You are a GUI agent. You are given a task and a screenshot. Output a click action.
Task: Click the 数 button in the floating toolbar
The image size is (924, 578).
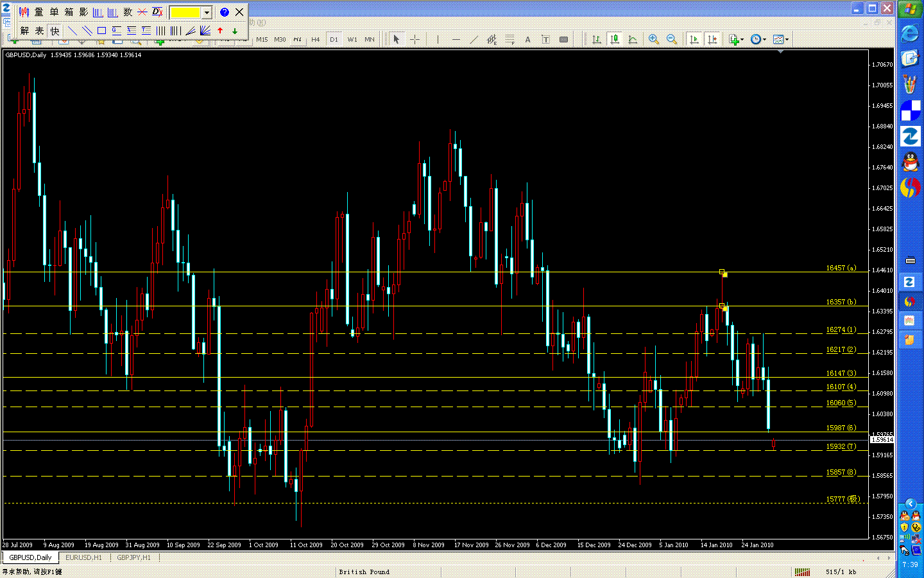click(x=128, y=12)
